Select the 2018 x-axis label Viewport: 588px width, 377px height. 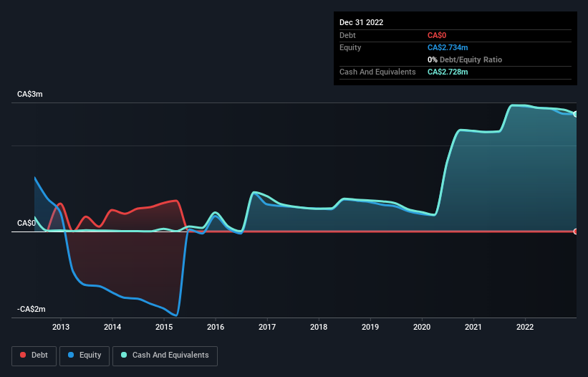click(319, 327)
